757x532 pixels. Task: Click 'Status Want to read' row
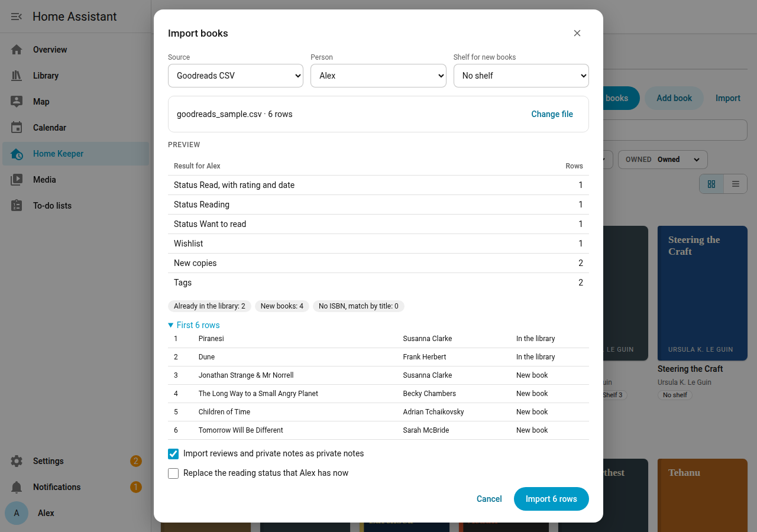(378, 224)
